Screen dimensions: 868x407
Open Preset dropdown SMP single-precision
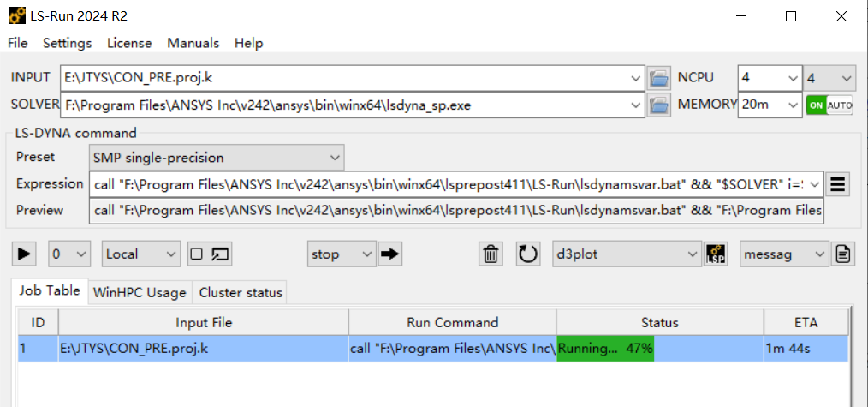217,158
